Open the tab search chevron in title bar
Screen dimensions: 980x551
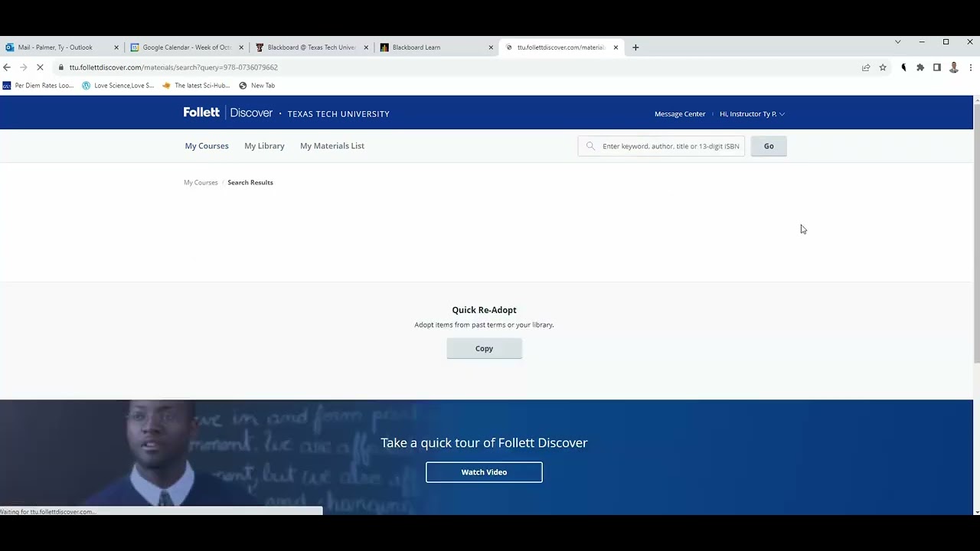pyautogui.click(x=898, y=42)
